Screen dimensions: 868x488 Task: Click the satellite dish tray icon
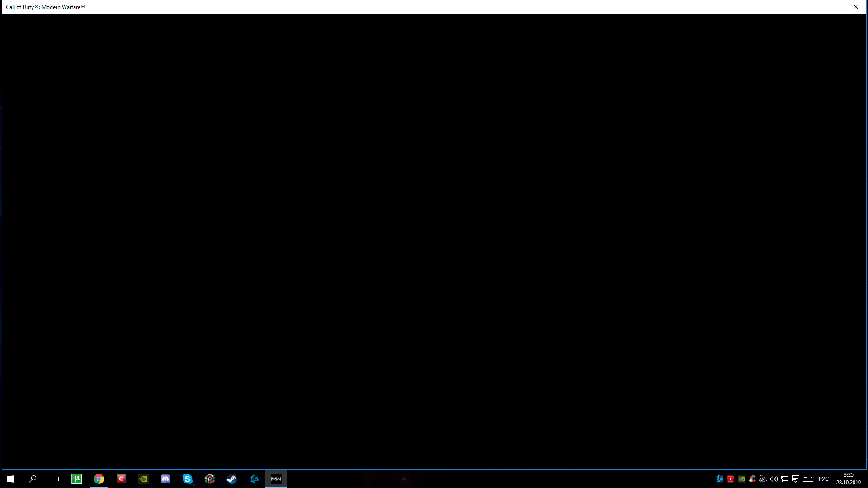pyautogui.click(x=763, y=479)
